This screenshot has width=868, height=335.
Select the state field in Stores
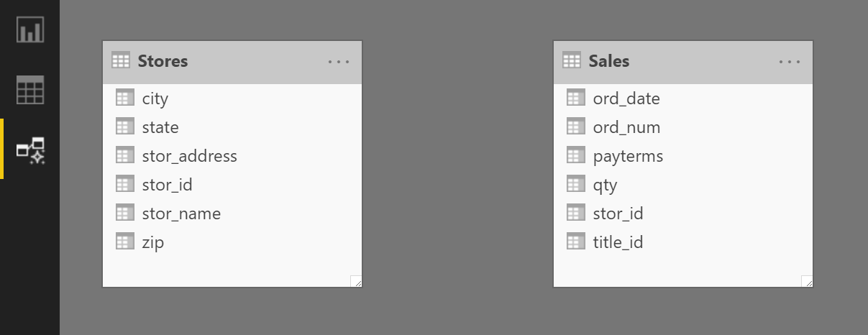click(232, 127)
